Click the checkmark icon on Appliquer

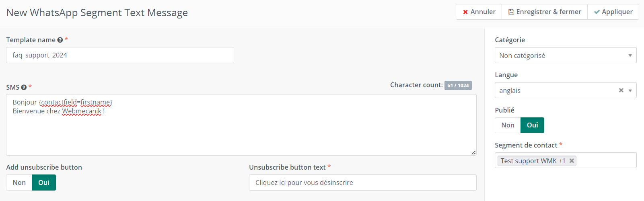tap(597, 12)
